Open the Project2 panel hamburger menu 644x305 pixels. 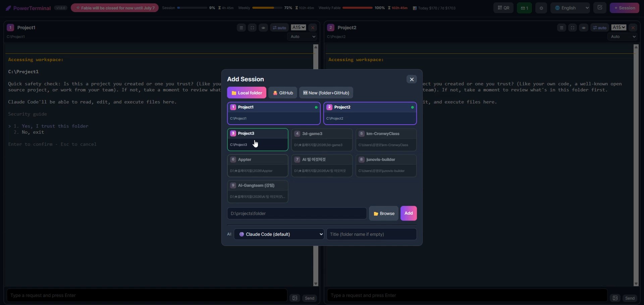pos(561,28)
